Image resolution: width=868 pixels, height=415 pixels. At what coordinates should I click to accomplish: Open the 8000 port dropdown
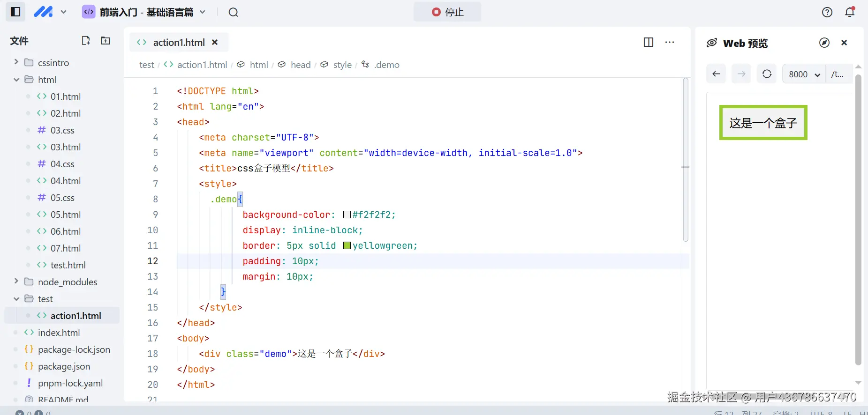pos(804,74)
